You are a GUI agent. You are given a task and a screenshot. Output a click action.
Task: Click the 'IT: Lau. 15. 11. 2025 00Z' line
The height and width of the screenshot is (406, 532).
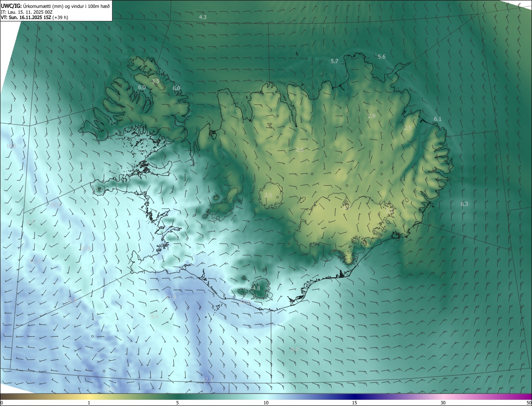point(27,12)
